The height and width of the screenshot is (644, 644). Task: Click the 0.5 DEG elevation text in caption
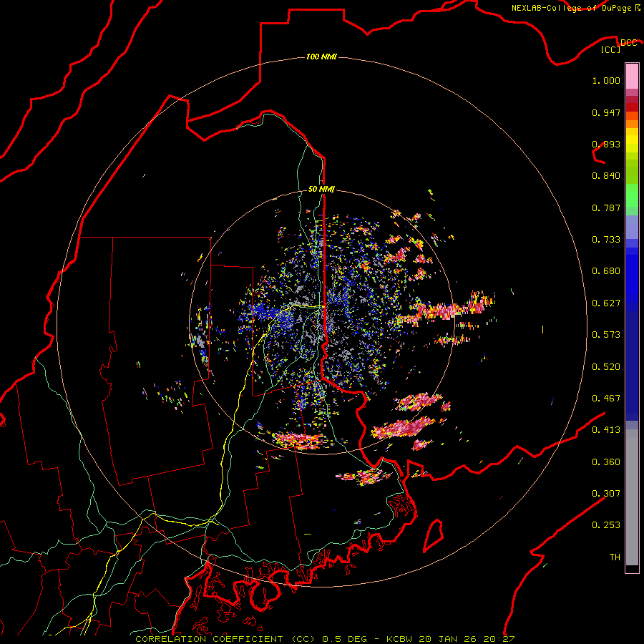[345, 639]
